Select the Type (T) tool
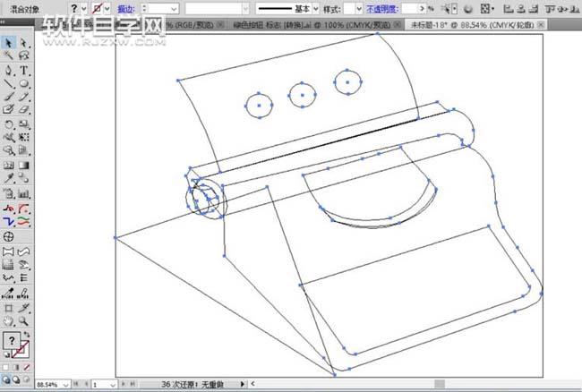582x392 pixels. (24, 70)
